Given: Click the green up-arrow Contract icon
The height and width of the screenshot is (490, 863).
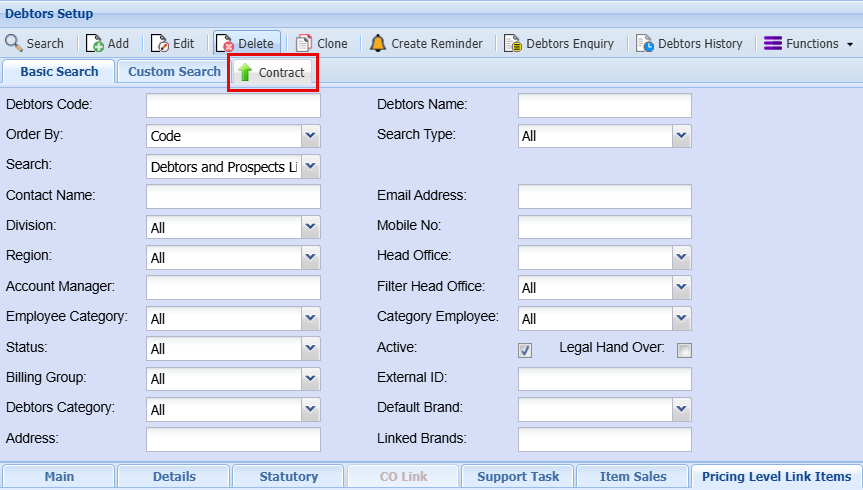Looking at the screenshot, I should [x=245, y=72].
